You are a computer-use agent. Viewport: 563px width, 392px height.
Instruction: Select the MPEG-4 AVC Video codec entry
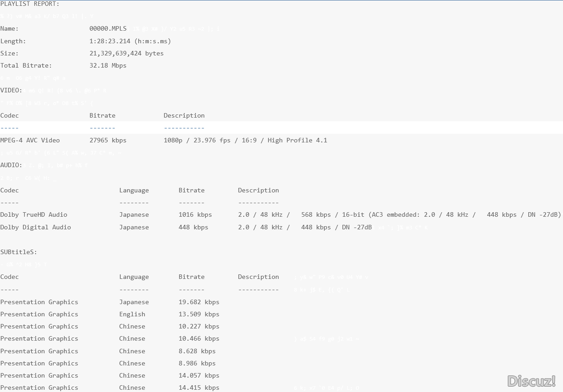(30, 140)
